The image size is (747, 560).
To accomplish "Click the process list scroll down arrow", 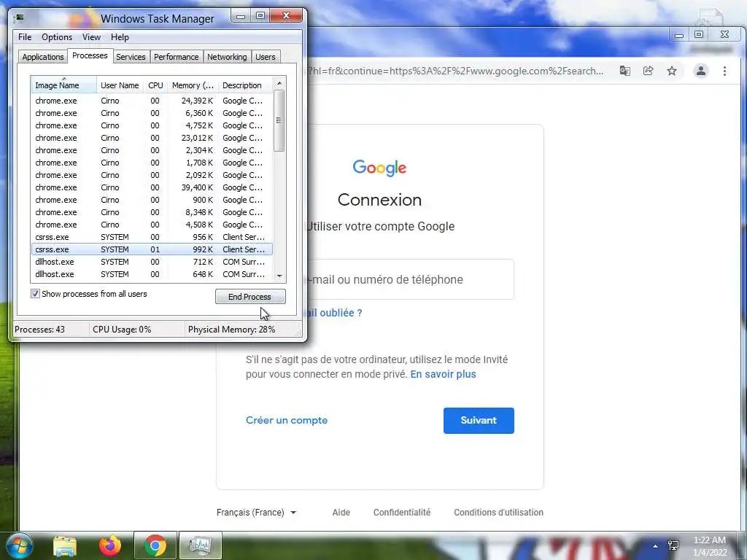I will click(x=279, y=276).
